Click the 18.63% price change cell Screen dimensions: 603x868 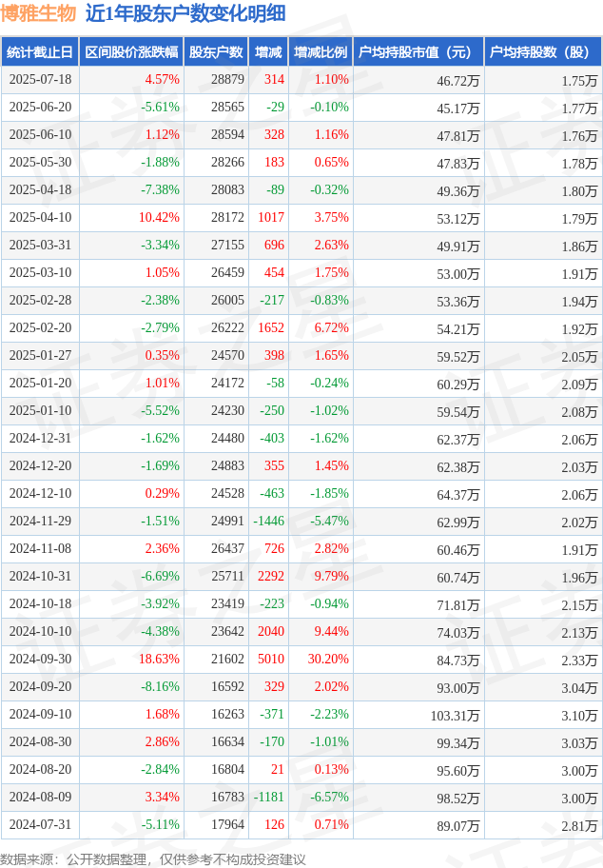click(160, 659)
